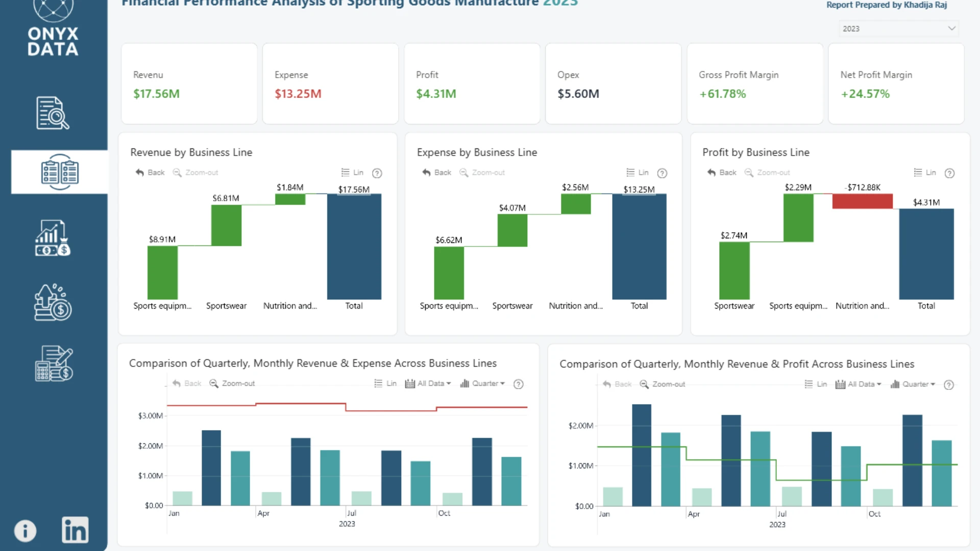This screenshot has height=551, width=980.
Task: Open the coin stack growth icon page
Action: (53, 302)
